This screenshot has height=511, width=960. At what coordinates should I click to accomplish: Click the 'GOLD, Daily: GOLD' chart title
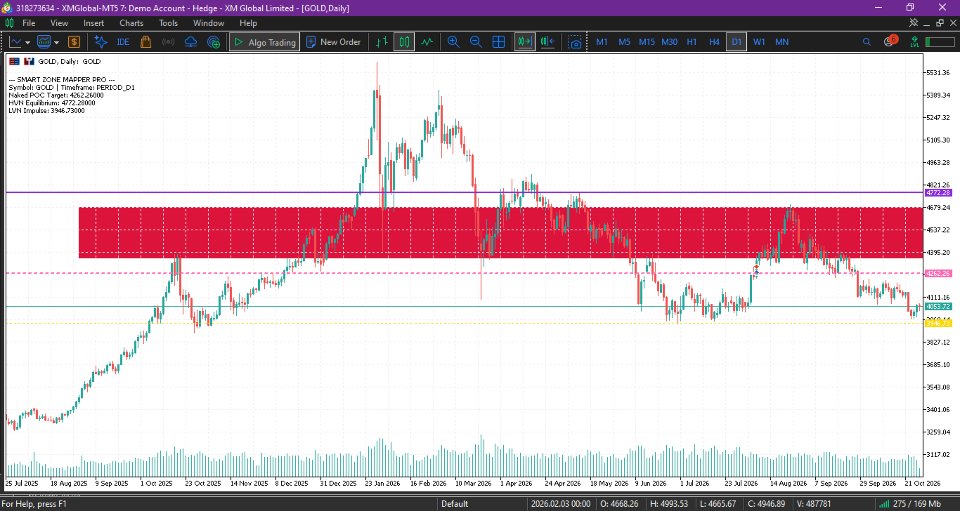click(69, 61)
